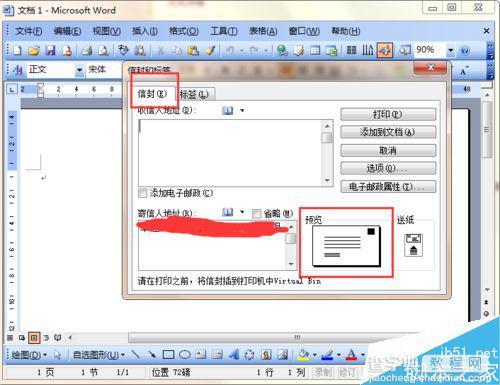Select the Format Painter brush icon

coord(210,50)
